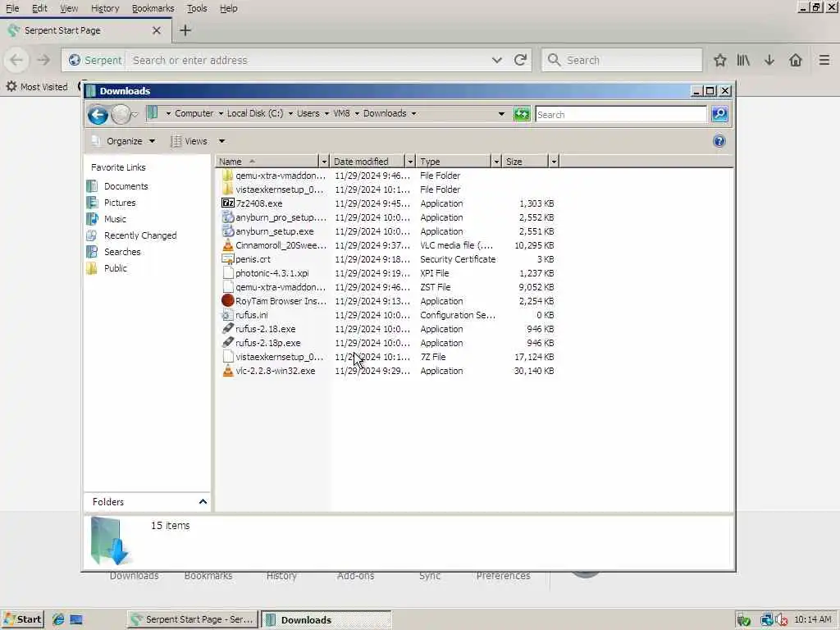Switch to Serpent Start Page taskbar button

point(192,619)
